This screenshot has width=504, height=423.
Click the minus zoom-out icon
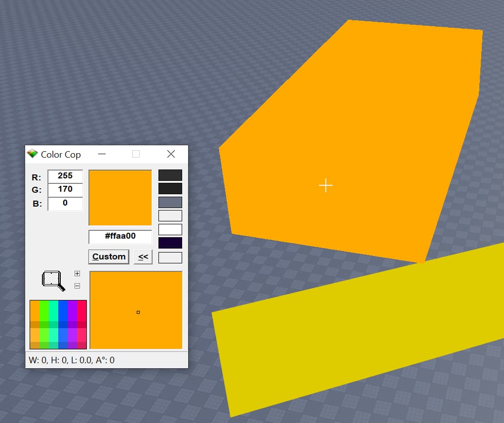(77, 286)
